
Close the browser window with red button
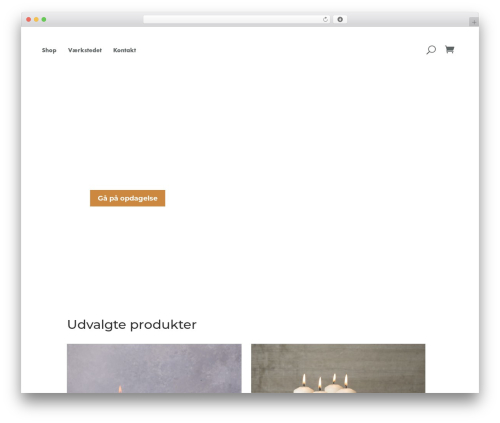(29, 20)
